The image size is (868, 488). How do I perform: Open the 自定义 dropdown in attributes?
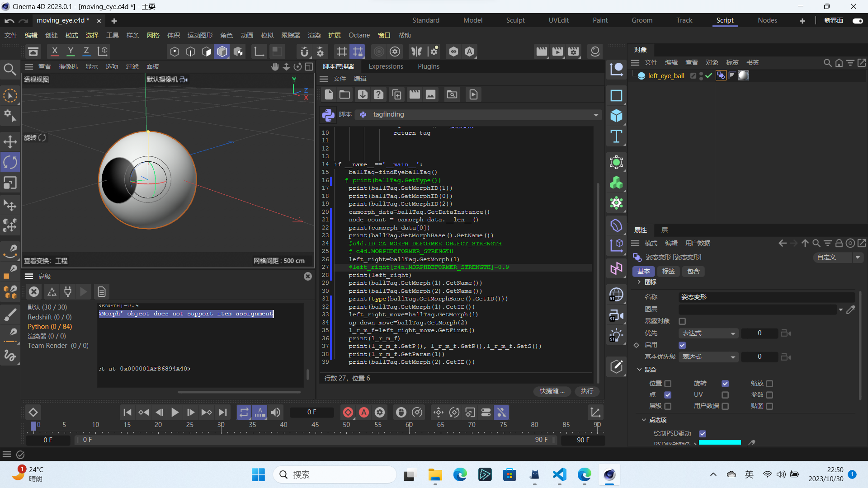click(x=839, y=258)
